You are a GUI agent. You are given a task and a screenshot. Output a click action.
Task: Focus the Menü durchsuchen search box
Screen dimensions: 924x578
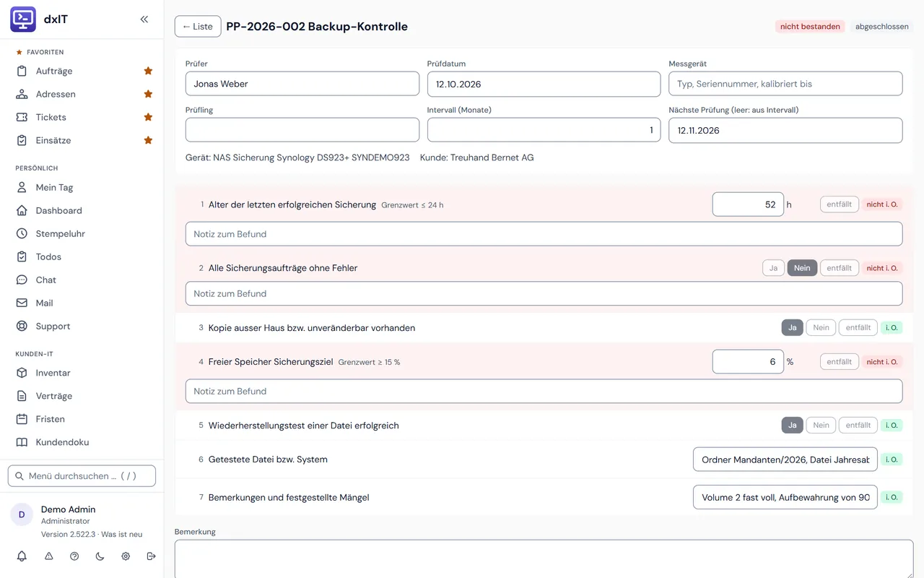pos(82,476)
